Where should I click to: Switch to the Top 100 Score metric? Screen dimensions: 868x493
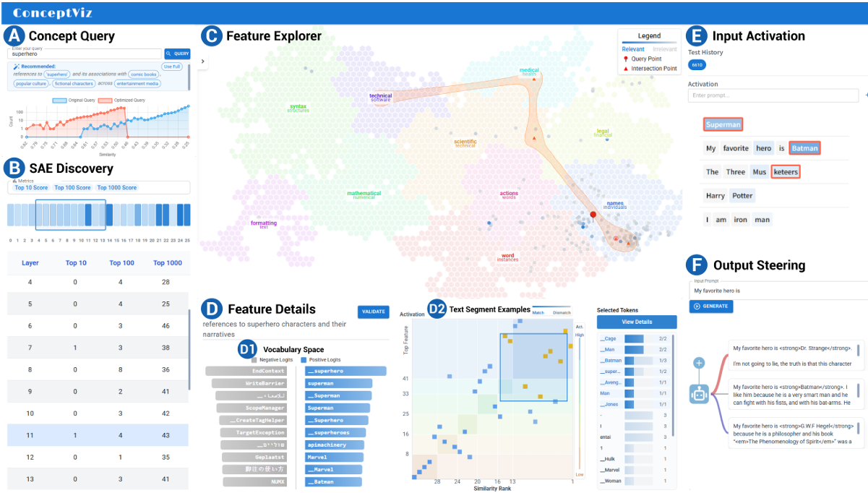tap(72, 188)
